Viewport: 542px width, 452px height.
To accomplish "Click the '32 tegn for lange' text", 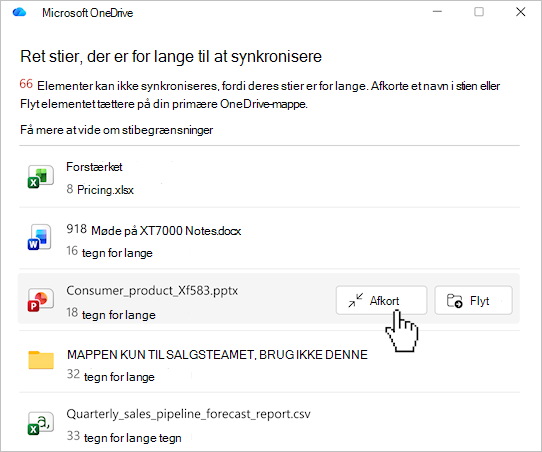I will coord(111,376).
